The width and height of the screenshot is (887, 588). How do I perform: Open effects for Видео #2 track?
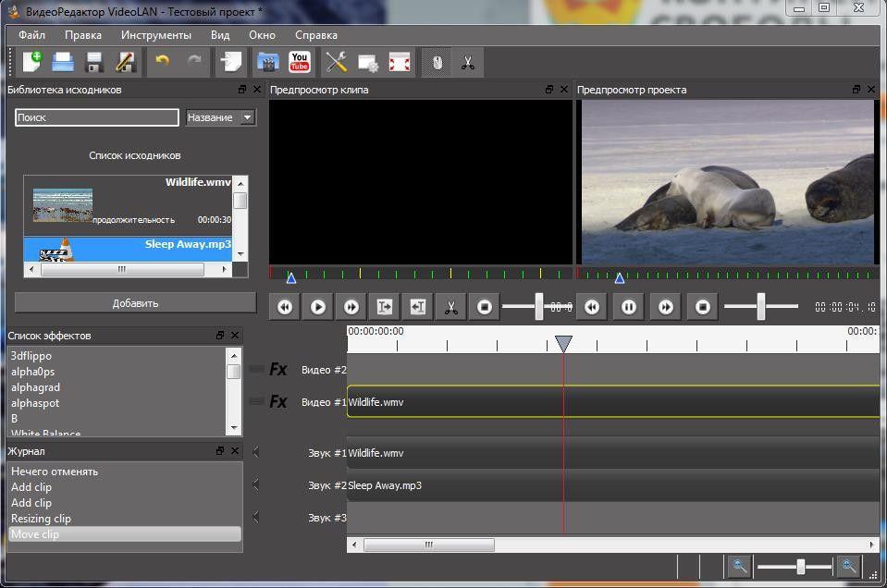(277, 369)
